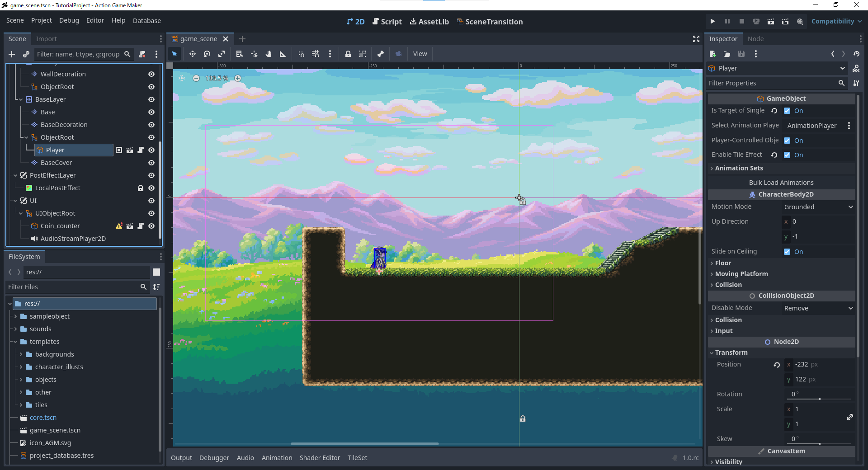Open the Database menu
Image resolution: width=868 pixels, height=470 pixels.
coord(147,21)
